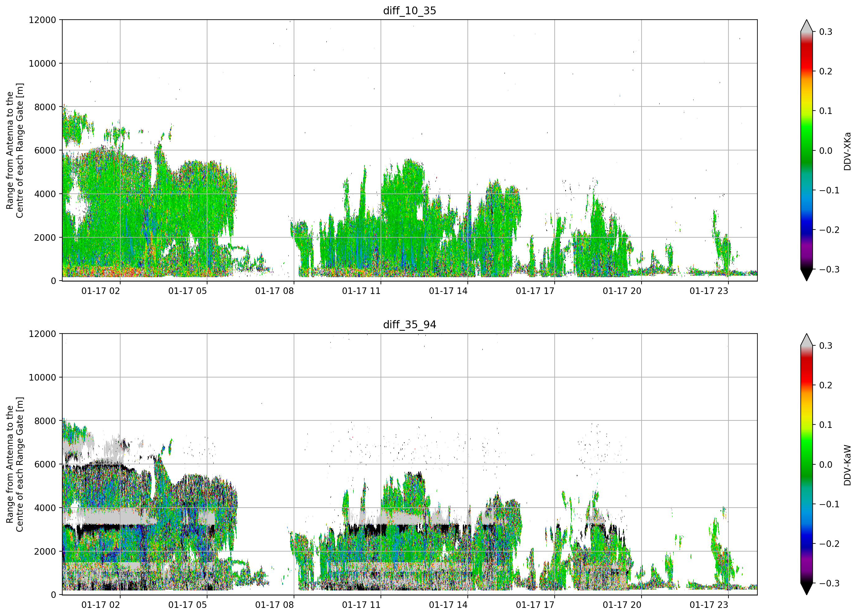The image size is (858, 616).
Task: Click the gray upper extend arrow of DDV-KaW colorbar
Action: (x=807, y=340)
